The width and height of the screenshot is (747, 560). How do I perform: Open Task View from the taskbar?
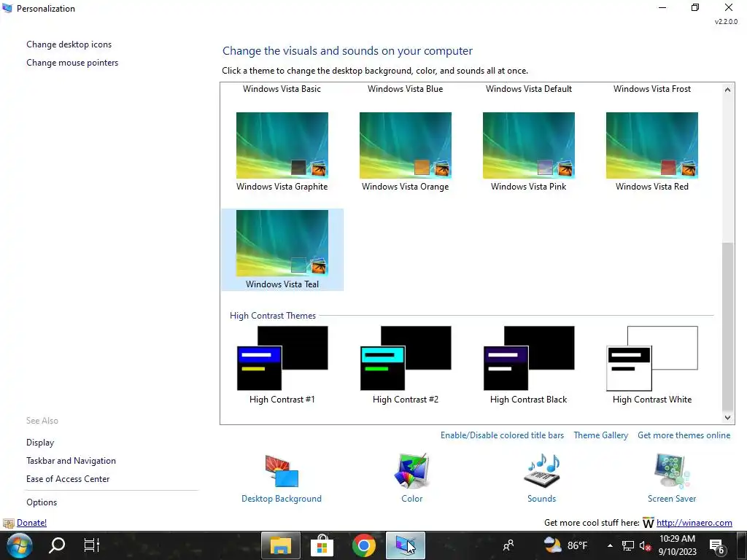click(x=91, y=545)
